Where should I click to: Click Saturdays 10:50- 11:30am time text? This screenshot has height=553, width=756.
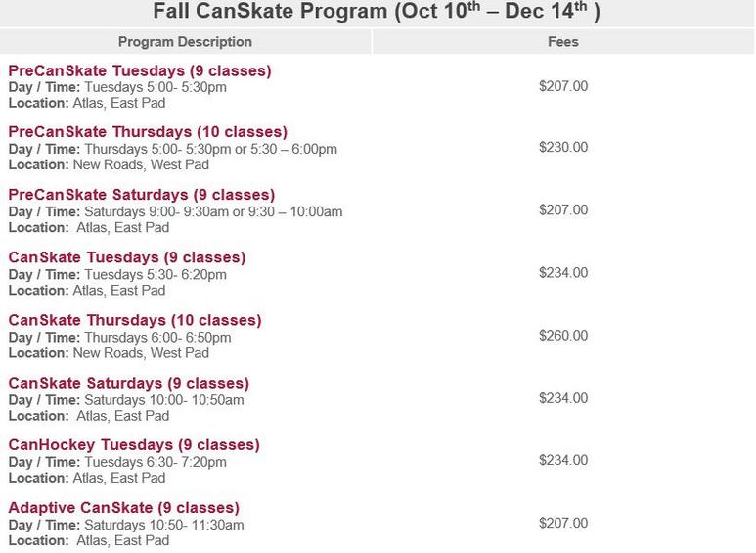[164, 525]
